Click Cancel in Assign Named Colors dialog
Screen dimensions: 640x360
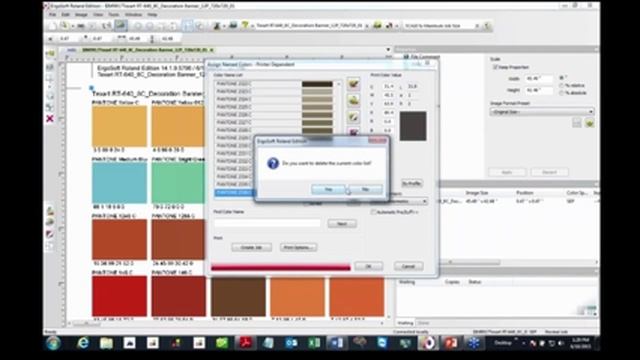[408, 266]
